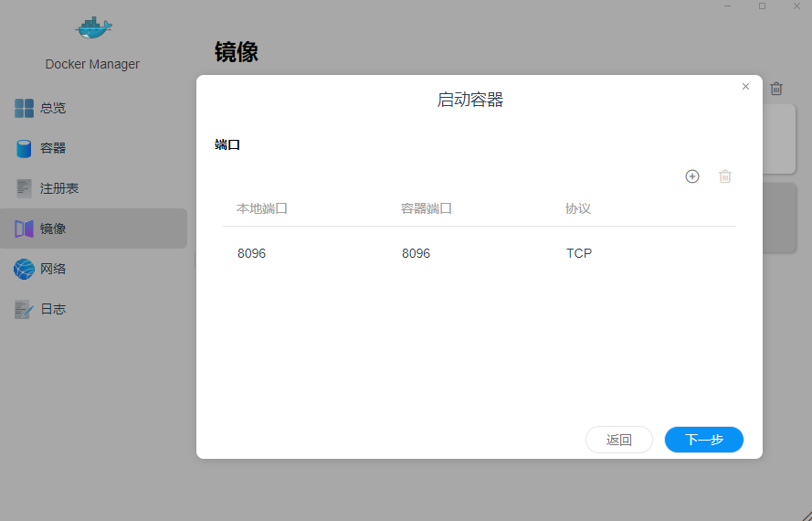Click the container port 8096 cell
The width and height of the screenshot is (812, 521).
[417, 253]
